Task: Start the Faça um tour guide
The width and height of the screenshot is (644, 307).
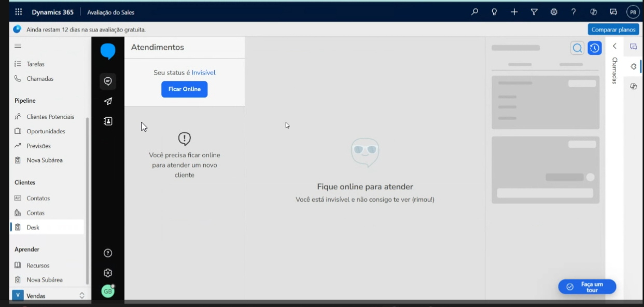Action: (587, 287)
